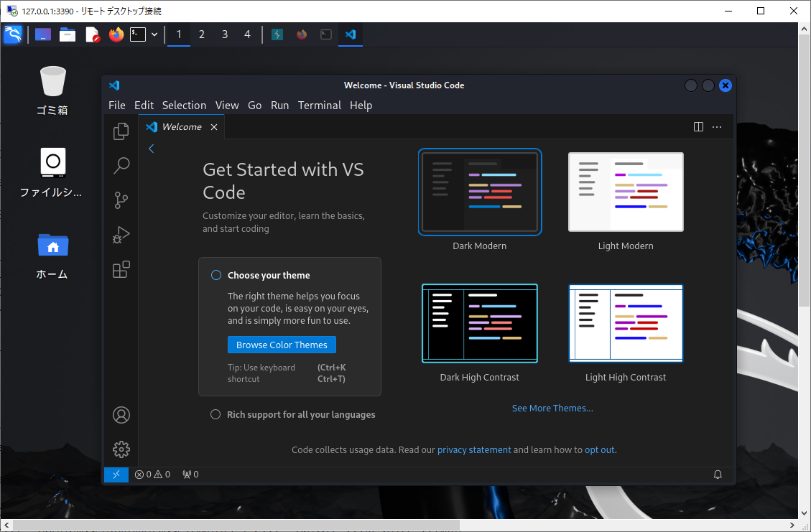811x532 pixels.
Task: Choose the Light High Contrast theme preview
Action: (626, 323)
